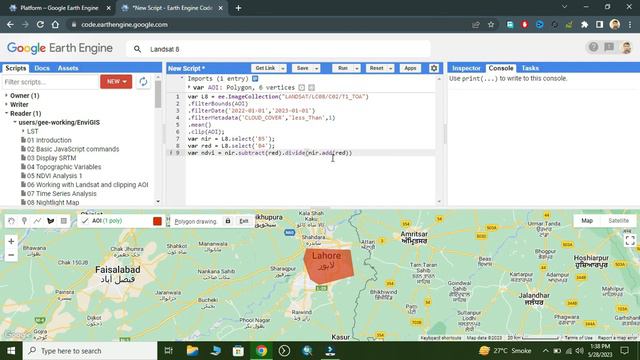Open the Earth Engine account avatar
Screen dimensions: 640x360
coord(627,47)
